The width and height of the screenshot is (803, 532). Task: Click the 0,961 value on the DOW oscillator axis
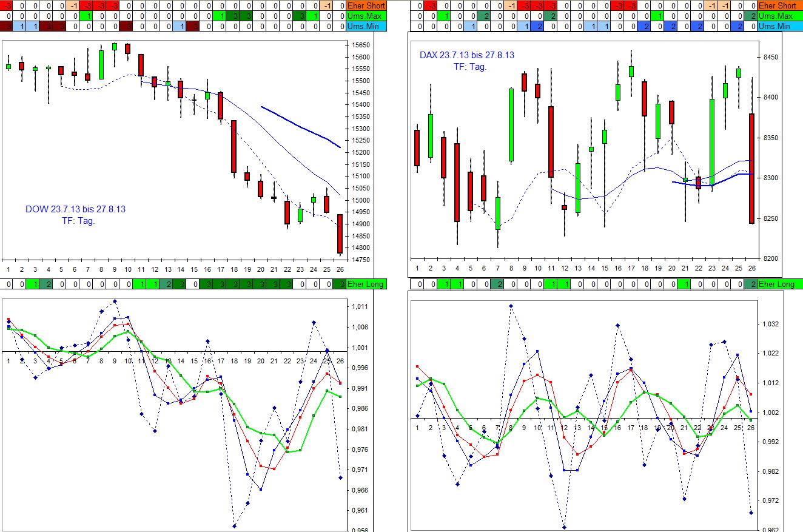[360, 510]
